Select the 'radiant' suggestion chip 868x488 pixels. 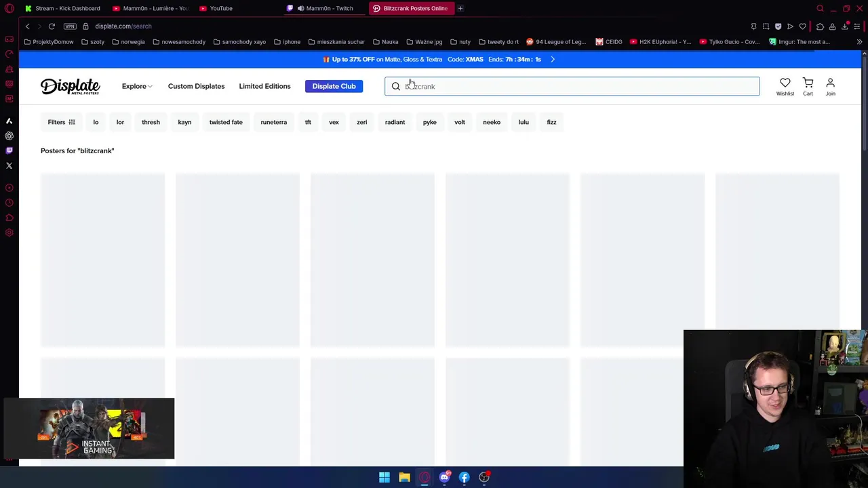pyautogui.click(x=395, y=122)
